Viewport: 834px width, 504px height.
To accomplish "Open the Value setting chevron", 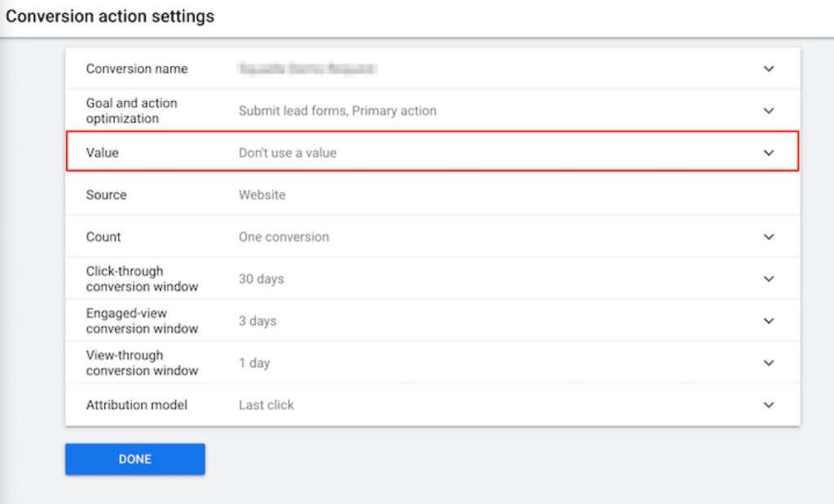I will (x=768, y=152).
